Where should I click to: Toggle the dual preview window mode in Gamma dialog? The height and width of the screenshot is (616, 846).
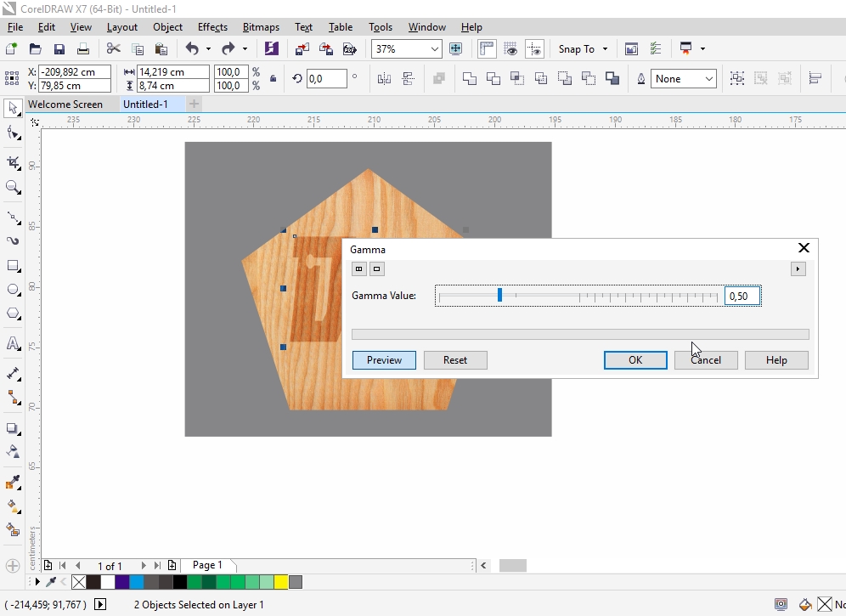(358, 268)
